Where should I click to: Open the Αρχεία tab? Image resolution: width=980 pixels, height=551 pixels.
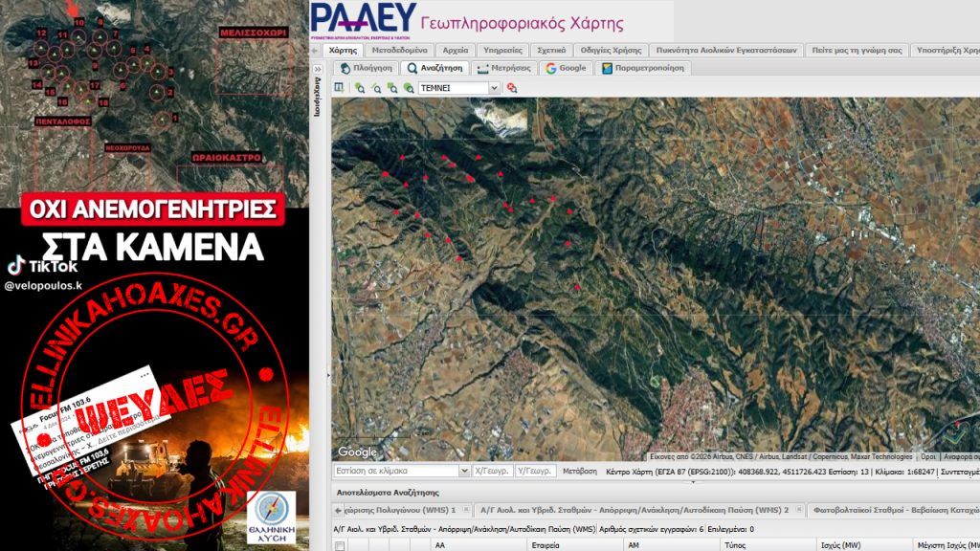pyautogui.click(x=455, y=50)
